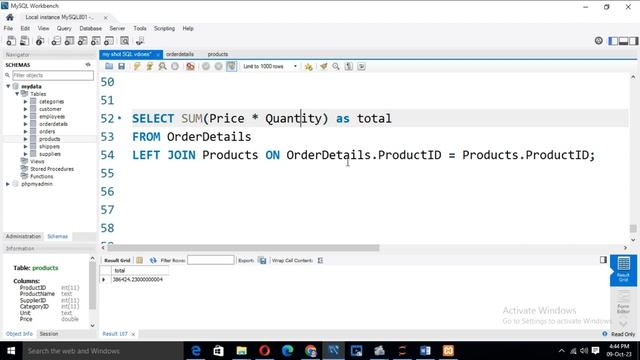The image size is (640, 360).
Task: Collapse the Tables node
Action: click(x=17, y=94)
